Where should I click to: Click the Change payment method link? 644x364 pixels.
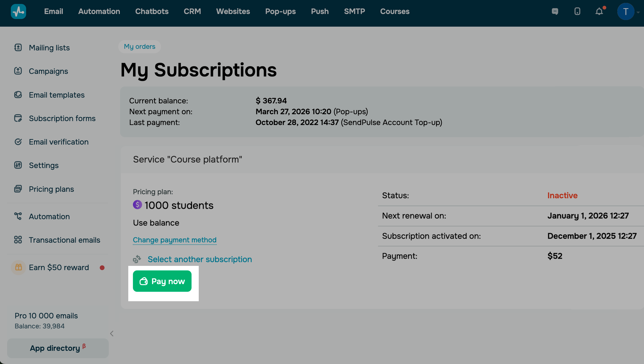(174, 240)
